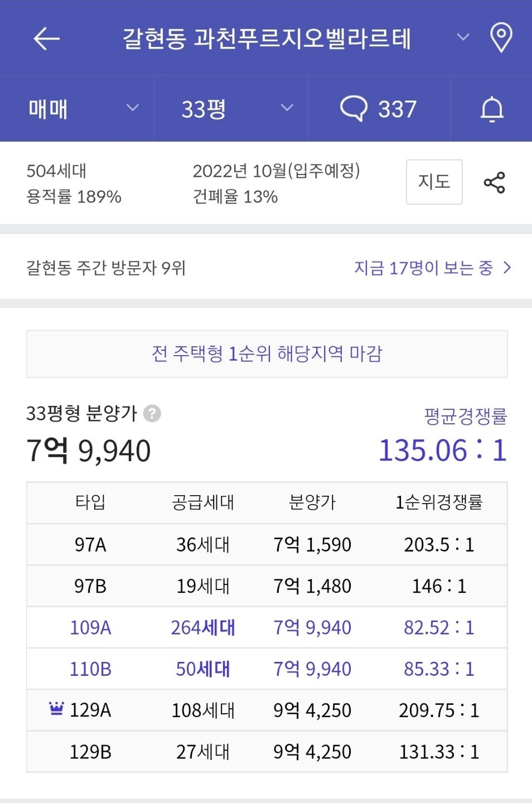The height and width of the screenshot is (803, 532).
Task: Expand the apartment name dropdown chevron
Action: coord(463,37)
